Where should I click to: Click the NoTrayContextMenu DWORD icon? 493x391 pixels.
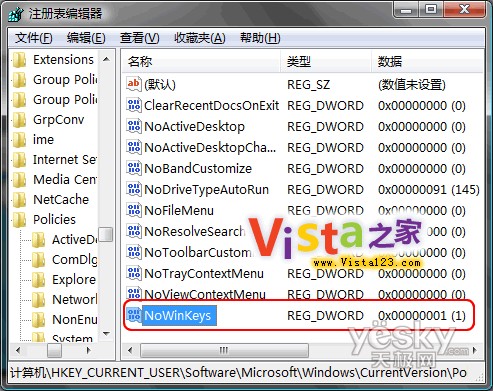click(134, 273)
